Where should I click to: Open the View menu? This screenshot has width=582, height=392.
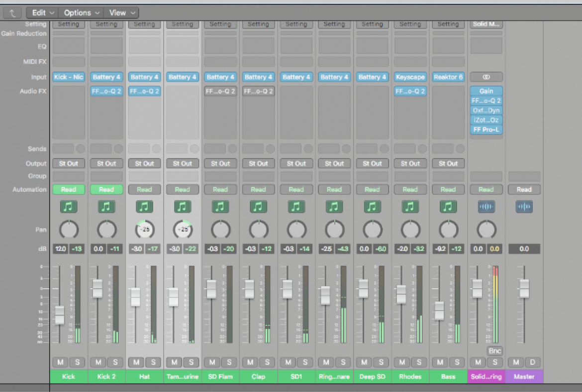click(121, 13)
